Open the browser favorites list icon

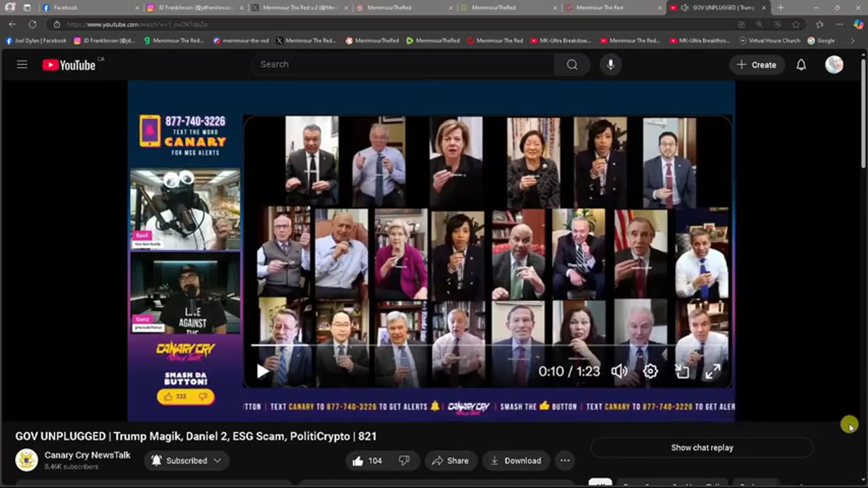point(819,24)
